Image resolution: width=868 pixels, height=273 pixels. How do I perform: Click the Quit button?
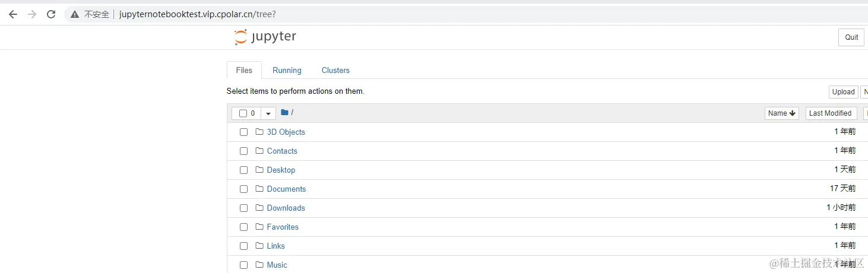click(x=851, y=37)
